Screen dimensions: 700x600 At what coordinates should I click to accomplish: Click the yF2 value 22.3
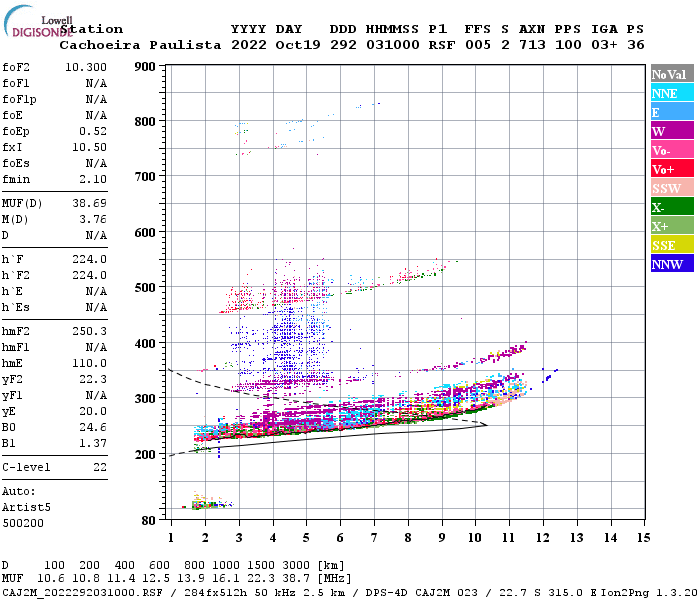[x=93, y=379]
